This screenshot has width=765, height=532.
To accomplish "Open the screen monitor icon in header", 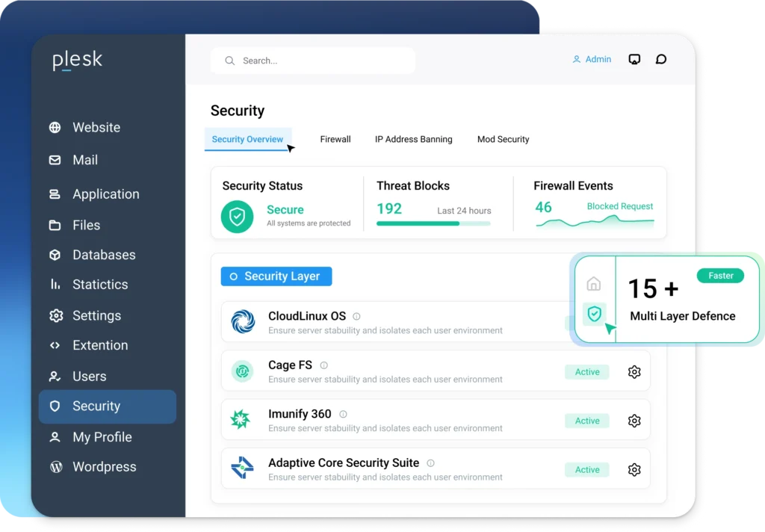I will point(634,60).
